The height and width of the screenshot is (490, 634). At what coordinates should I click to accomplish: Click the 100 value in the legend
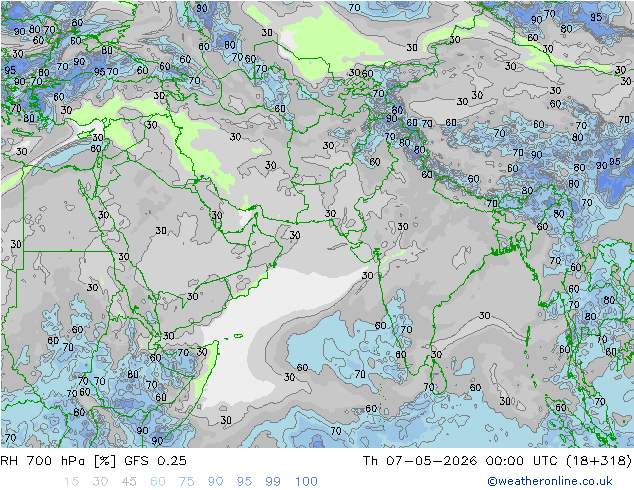pos(306,482)
